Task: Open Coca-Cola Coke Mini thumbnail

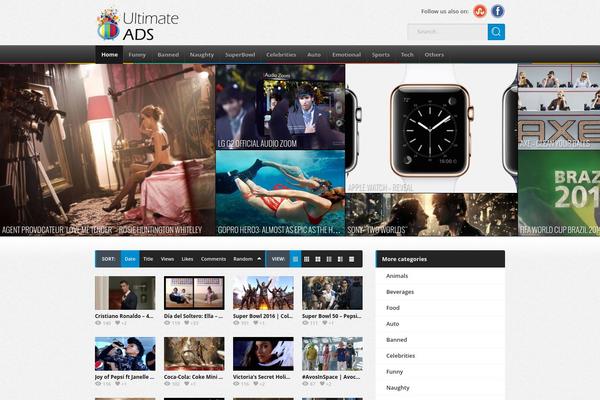Action: click(194, 354)
